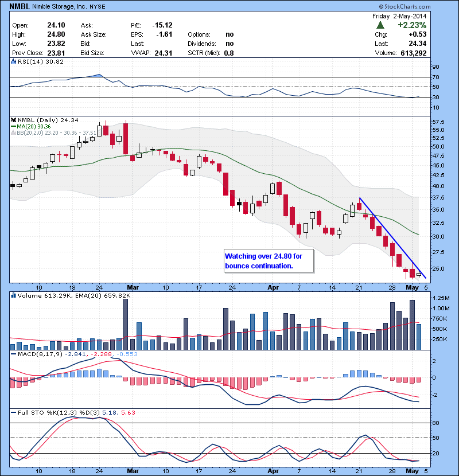Click the +2.23% percent change
Viewport: 459px width, 476px height.
click(x=412, y=25)
